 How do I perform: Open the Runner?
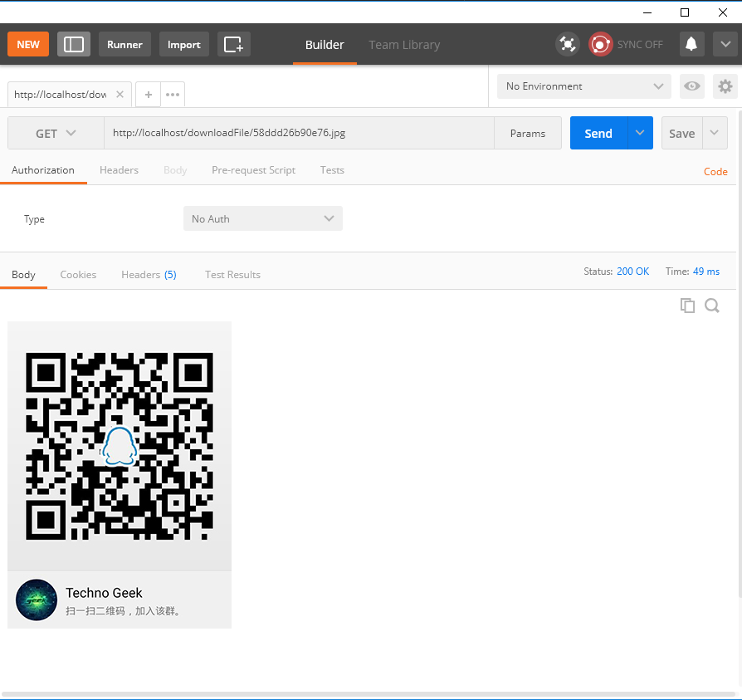[124, 45]
